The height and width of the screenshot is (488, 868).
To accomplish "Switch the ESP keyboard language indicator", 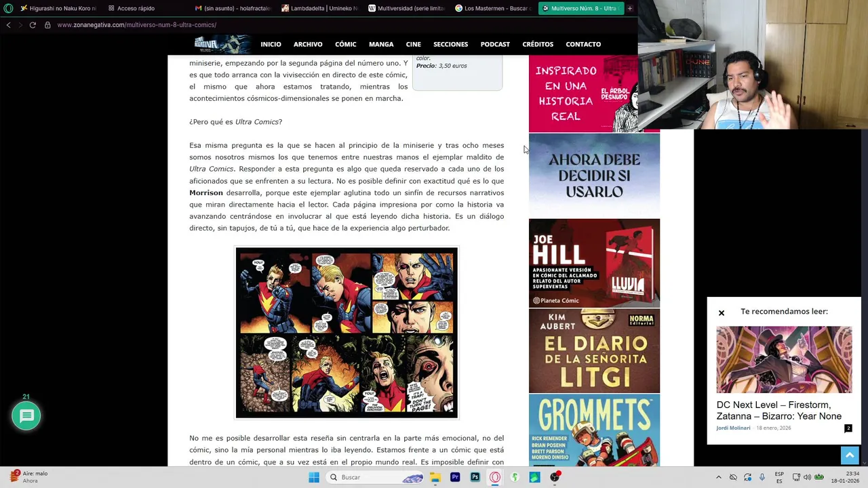I will pos(779,477).
